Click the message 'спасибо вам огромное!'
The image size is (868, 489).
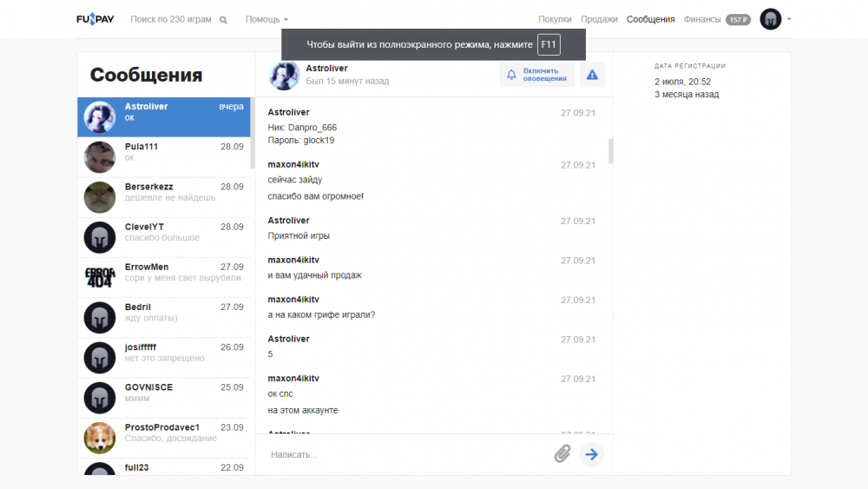point(316,196)
